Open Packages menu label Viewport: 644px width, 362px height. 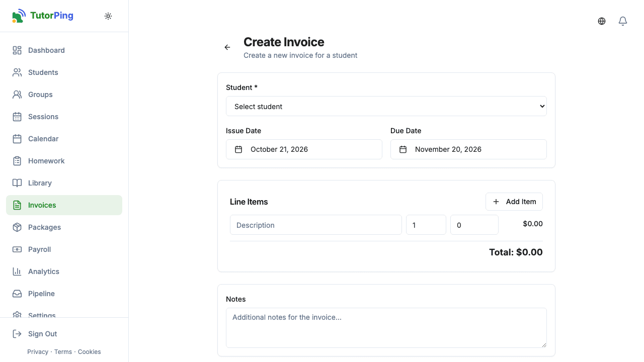44,227
